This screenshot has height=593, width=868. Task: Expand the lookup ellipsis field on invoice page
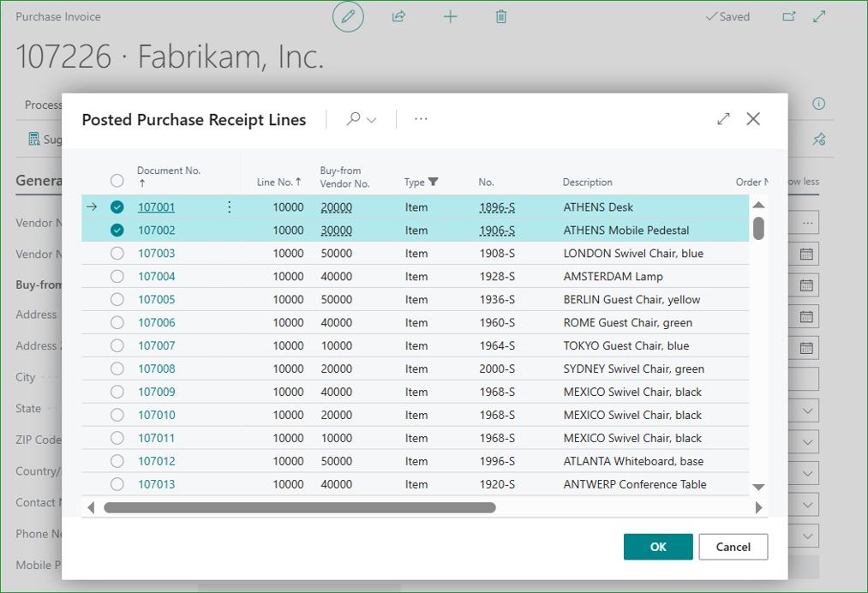tap(807, 223)
